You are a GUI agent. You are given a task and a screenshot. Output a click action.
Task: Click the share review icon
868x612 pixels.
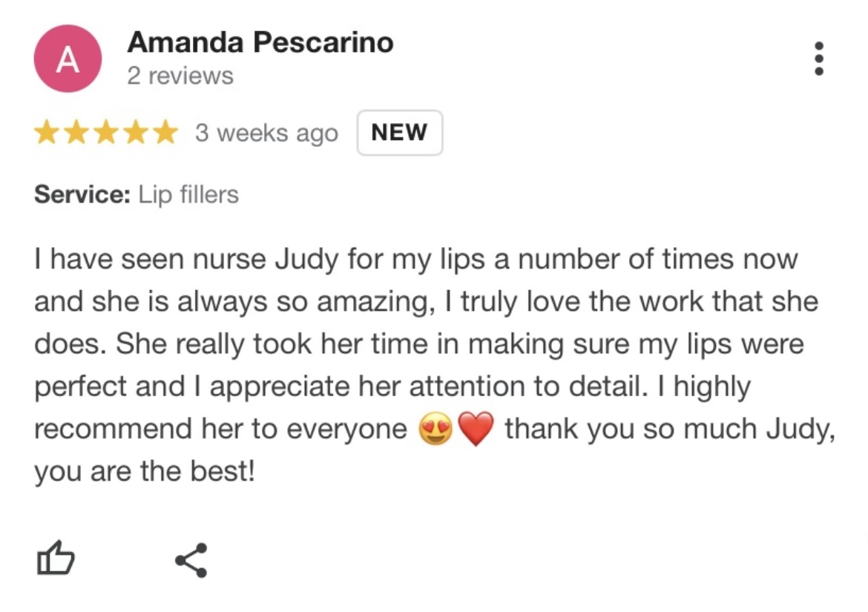click(191, 560)
